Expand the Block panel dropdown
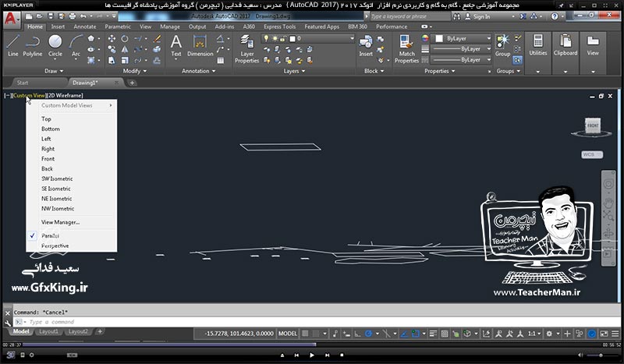This screenshot has width=624, height=364. tap(374, 71)
